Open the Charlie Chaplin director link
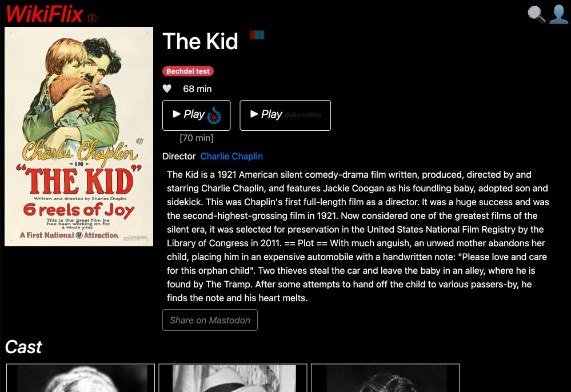 pyautogui.click(x=231, y=156)
